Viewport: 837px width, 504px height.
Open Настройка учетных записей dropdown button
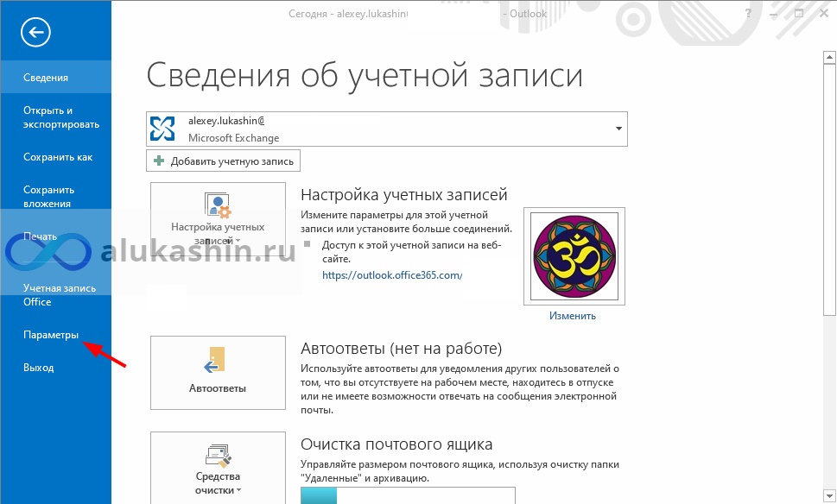pos(218,217)
